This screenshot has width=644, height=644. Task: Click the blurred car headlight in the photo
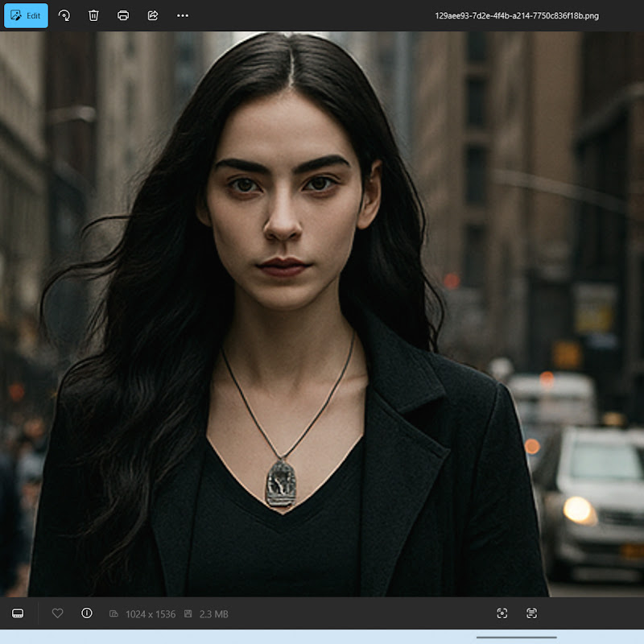coord(576,510)
